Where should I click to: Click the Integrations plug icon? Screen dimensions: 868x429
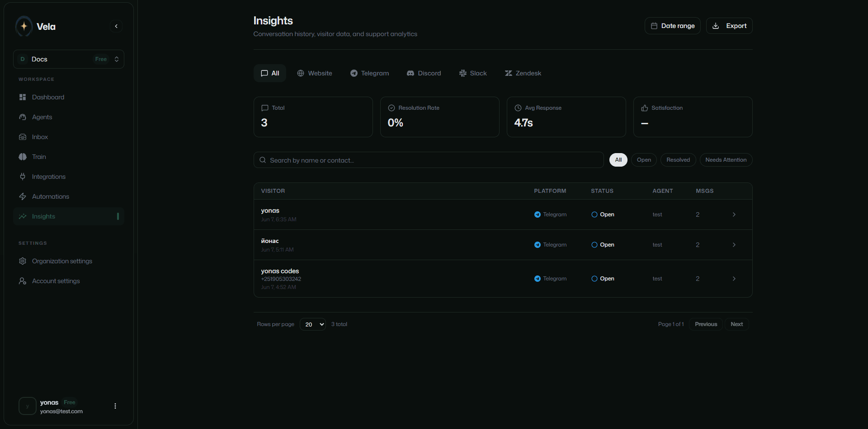click(x=23, y=177)
